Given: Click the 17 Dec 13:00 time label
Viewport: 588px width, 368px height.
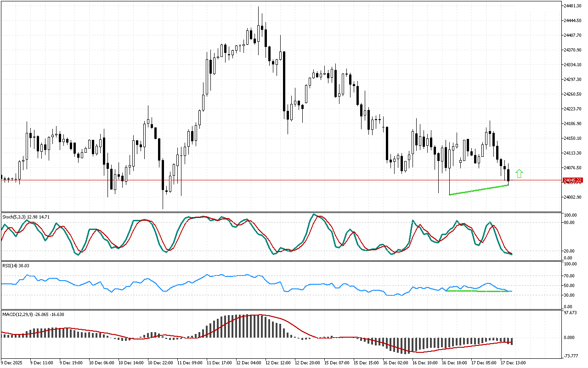Looking at the screenshot, I should click(513, 362).
